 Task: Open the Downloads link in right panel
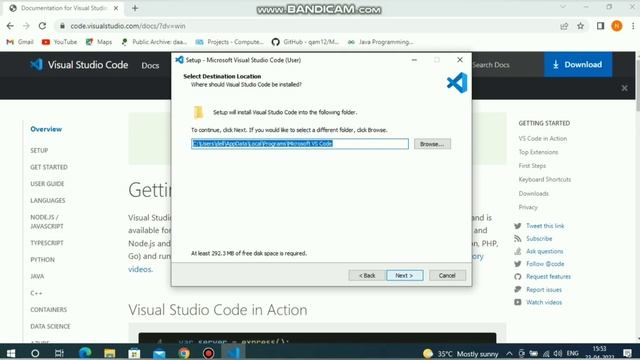click(533, 193)
